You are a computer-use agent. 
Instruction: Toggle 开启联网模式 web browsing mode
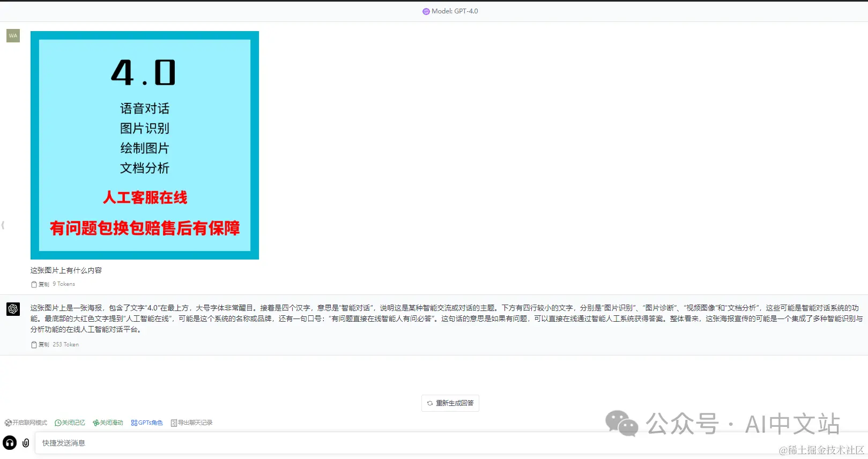click(x=26, y=423)
